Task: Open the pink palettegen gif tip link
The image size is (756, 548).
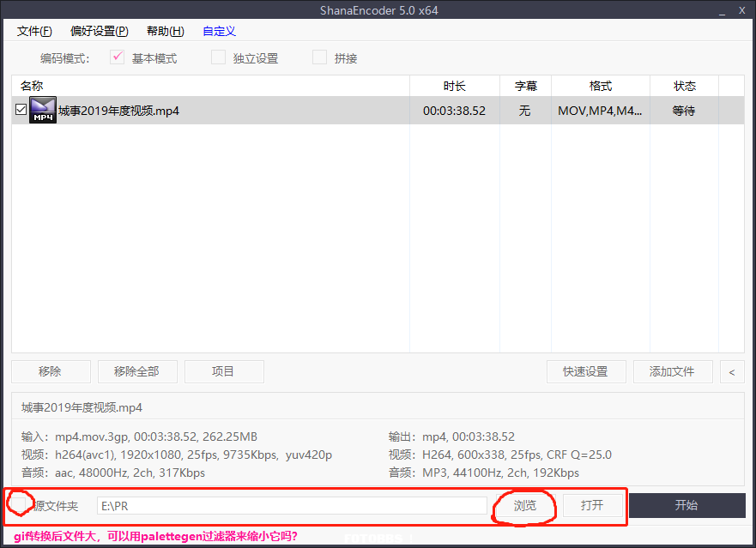Action: pos(155,536)
